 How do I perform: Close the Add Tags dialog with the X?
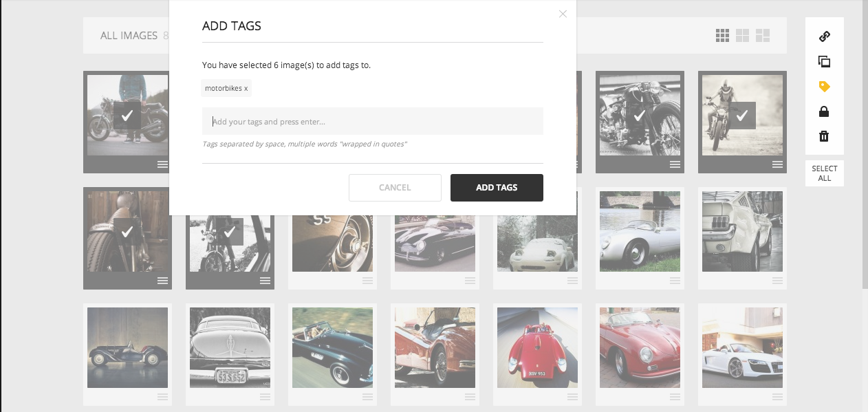coord(563,14)
